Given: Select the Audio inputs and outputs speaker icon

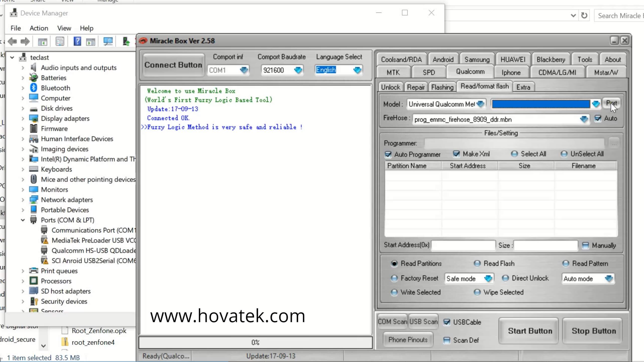Looking at the screenshot, I should tap(34, 67).
